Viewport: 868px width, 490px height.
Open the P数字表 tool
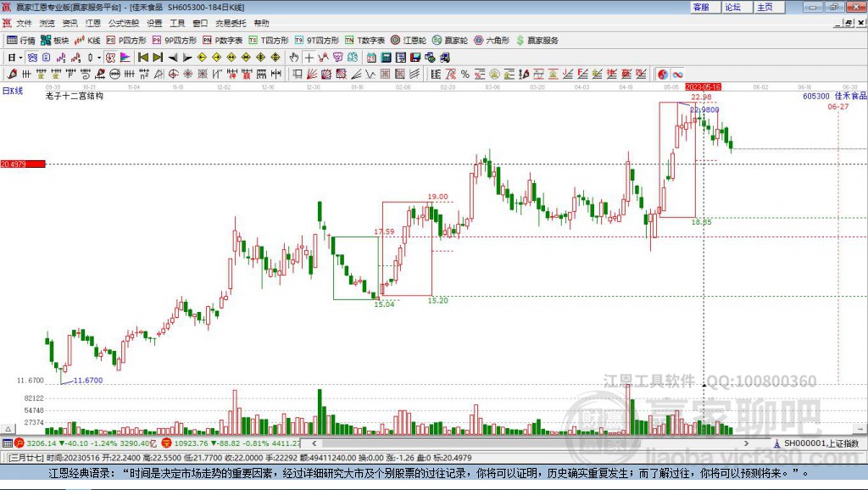[223, 41]
